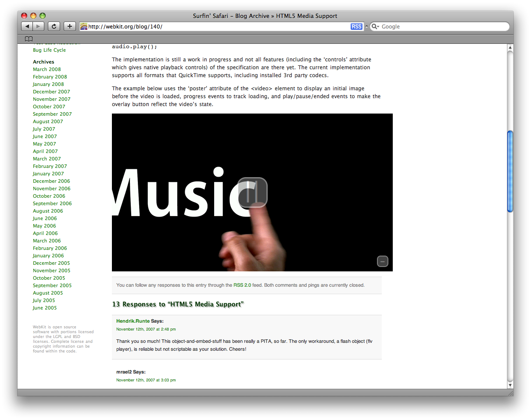531x420 pixels.
Task: Open the March 2007 archive
Action: coord(47,159)
